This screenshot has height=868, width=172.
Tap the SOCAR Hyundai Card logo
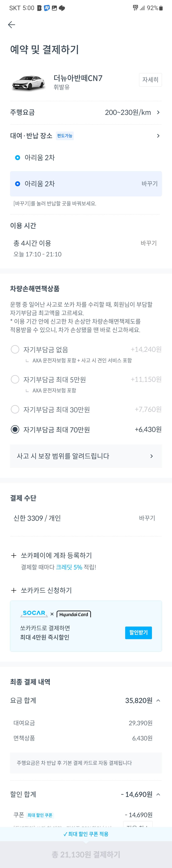(x=56, y=614)
